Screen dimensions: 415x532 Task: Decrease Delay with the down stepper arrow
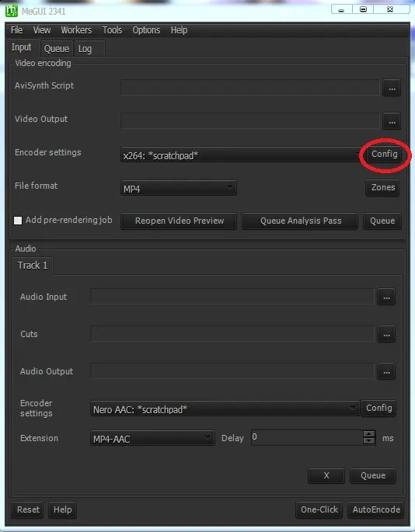[369, 441]
